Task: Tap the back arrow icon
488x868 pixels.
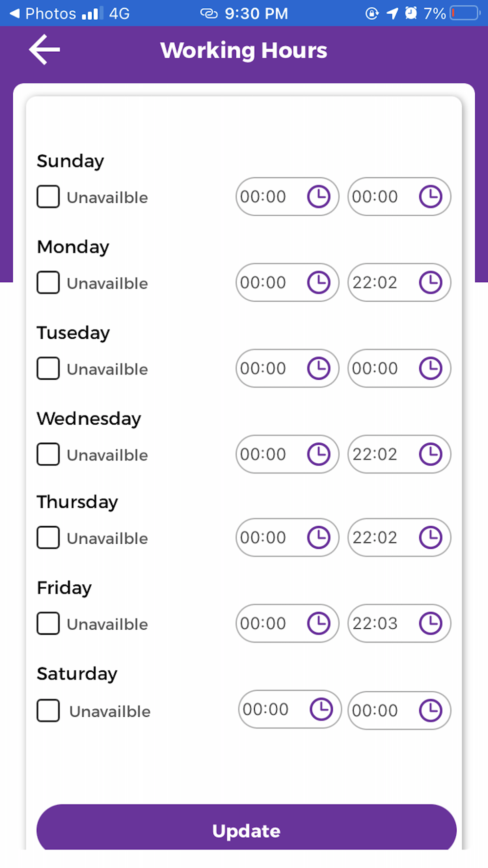Action: (44, 49)
